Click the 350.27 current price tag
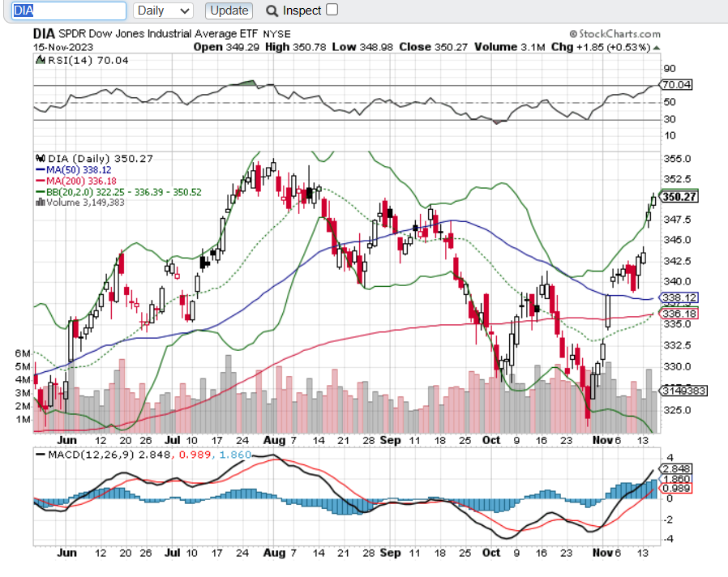 click(x=679, y=196)
